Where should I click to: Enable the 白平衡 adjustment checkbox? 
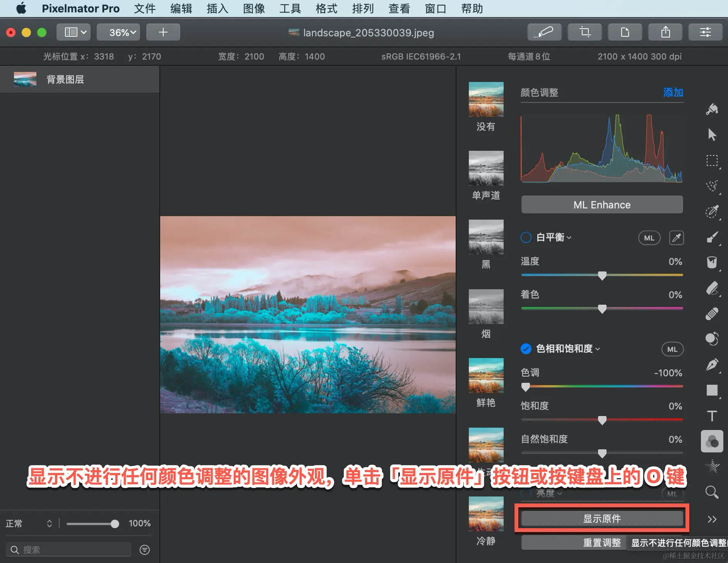coord(526,237)
